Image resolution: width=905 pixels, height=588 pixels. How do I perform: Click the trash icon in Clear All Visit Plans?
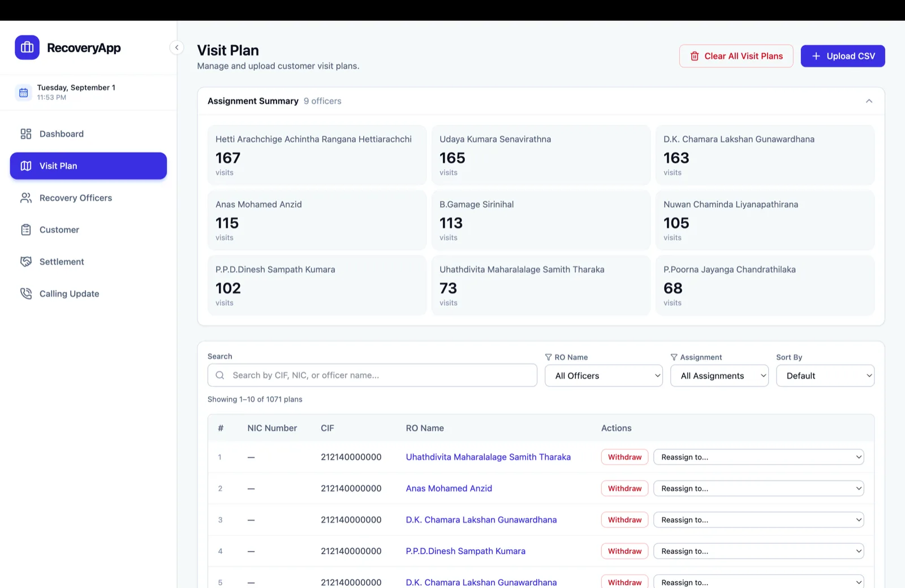695,56
